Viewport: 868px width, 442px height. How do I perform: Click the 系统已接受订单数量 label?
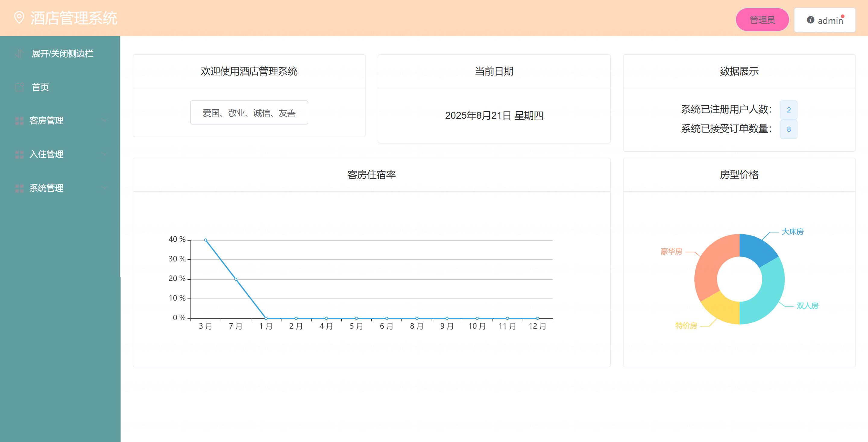pos(726,128)
